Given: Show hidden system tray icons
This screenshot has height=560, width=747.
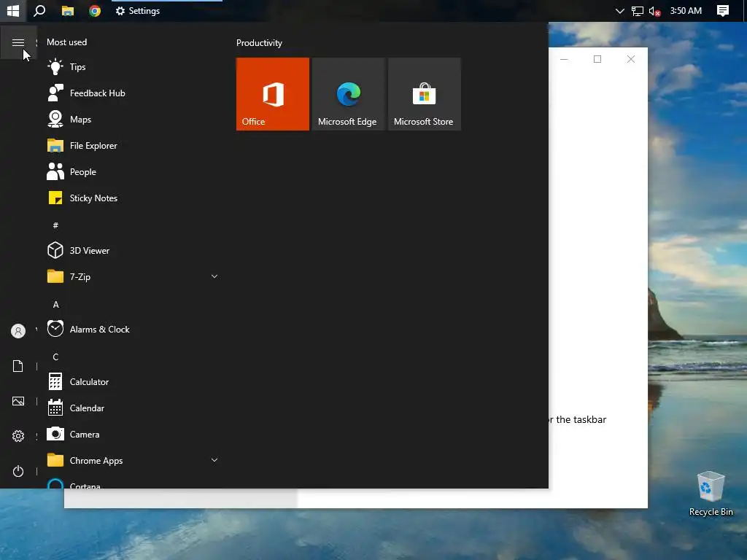Looking at the screenshot, I should (620, 10).
